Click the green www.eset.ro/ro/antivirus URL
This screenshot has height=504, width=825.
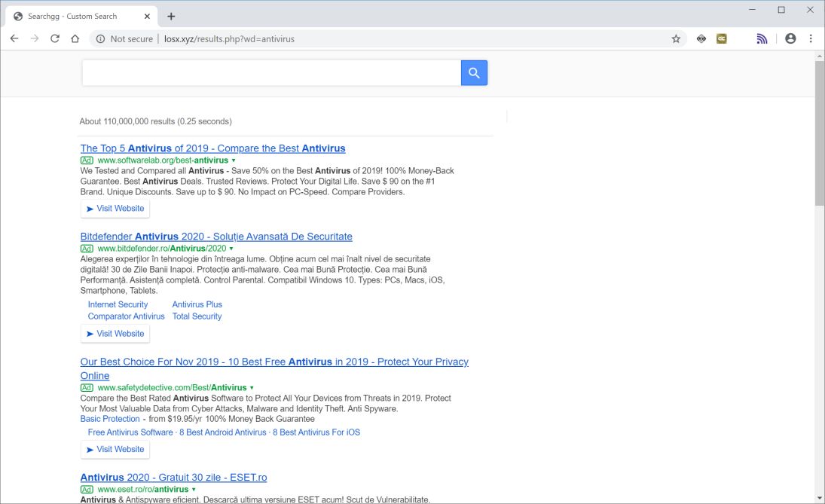click(x=143, y=490)
